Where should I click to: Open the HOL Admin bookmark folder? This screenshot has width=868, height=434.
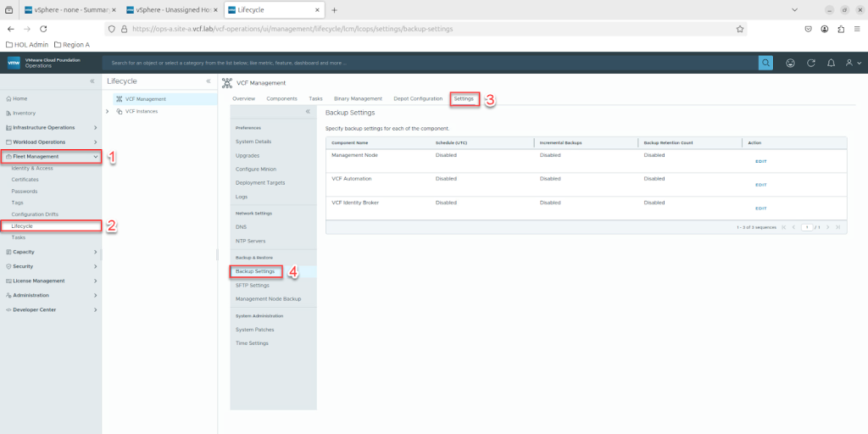coord(28,44)
